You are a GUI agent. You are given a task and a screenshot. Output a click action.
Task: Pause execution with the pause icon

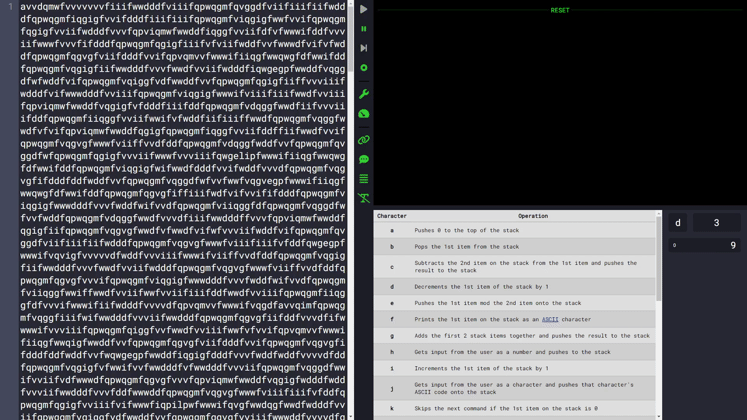[x=364, y=29]
